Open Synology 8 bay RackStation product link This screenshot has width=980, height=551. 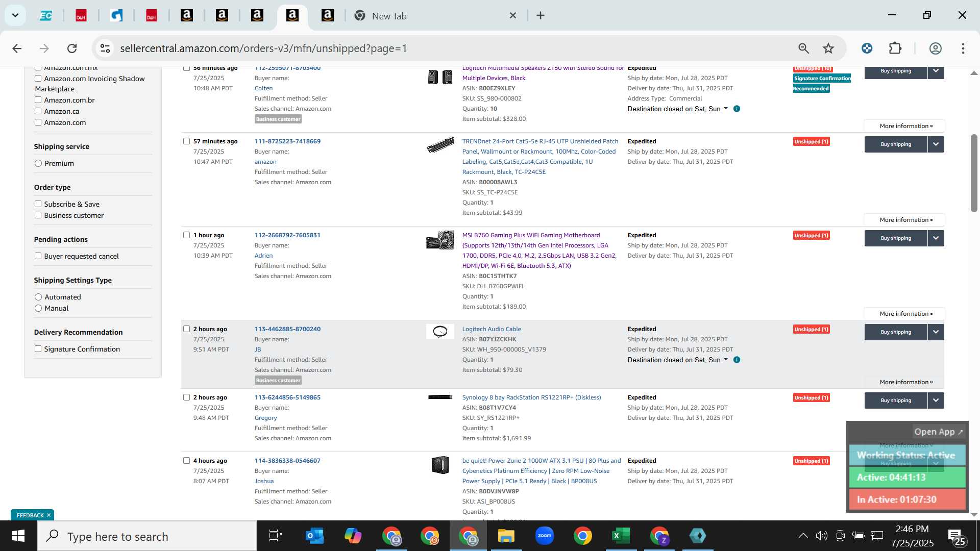pyautogui.click(x=531, y=397)
